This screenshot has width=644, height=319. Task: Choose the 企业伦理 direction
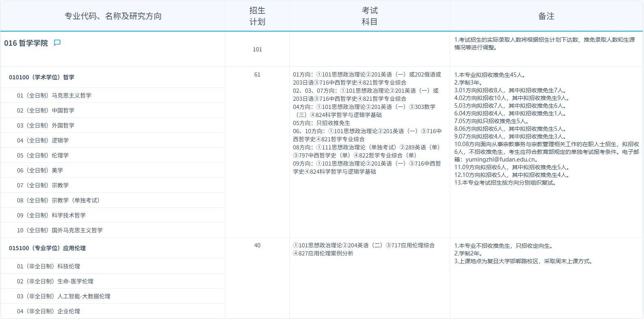click(x=48, y=311)
